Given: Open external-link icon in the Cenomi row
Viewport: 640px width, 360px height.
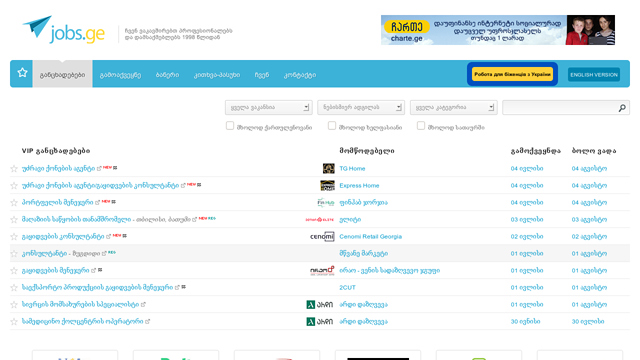Looking at the screenshot, I should tap(108, 236).
